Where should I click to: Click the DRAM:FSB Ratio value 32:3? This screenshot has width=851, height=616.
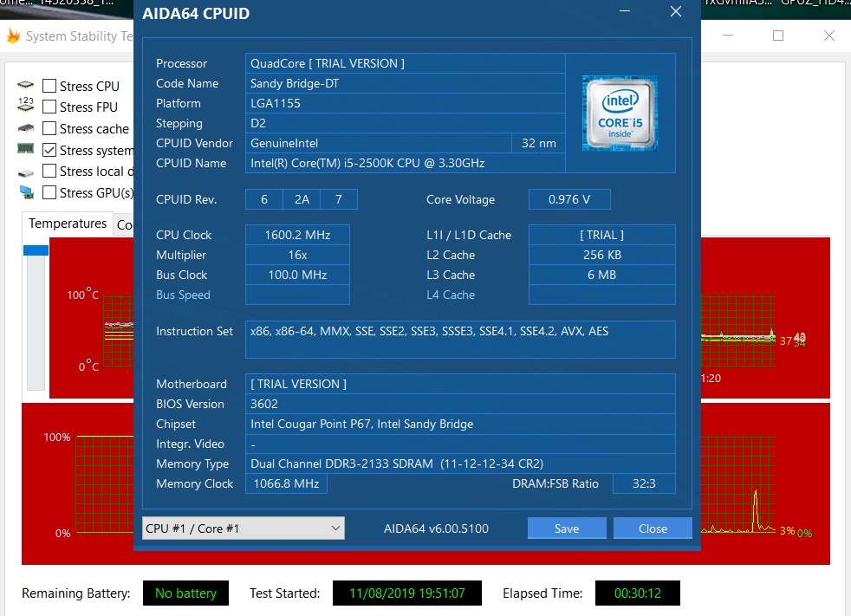644,483
